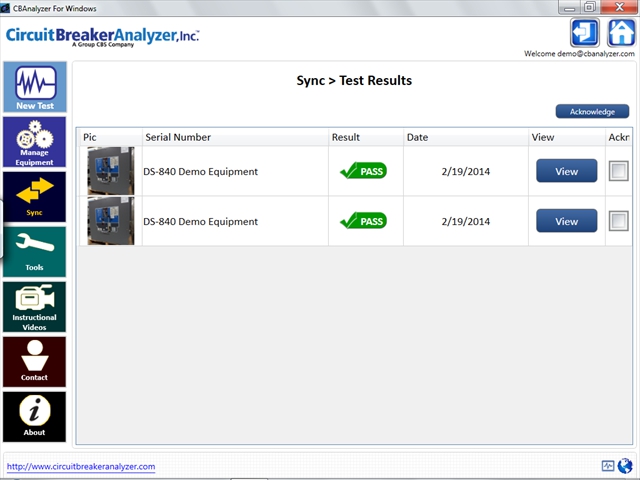Tick acknowledge checkbox in first row
Screen dimensions: 640x480
click(618, 171)
